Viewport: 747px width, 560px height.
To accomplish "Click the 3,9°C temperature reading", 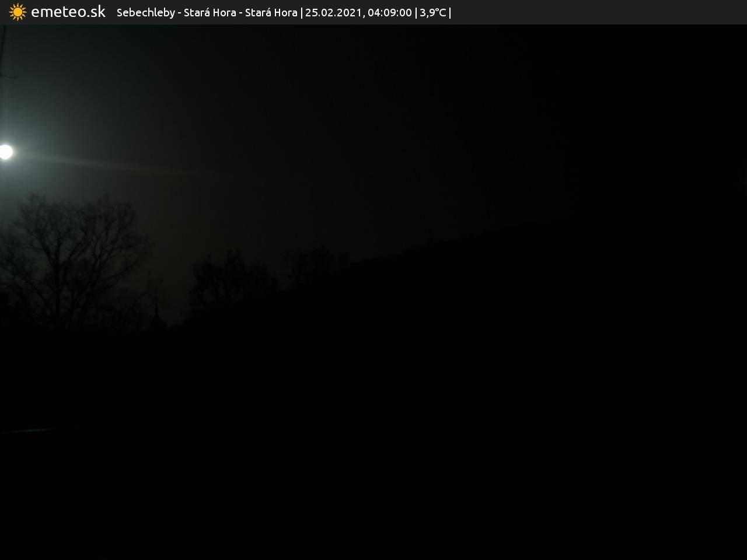I will coord(432,13).
